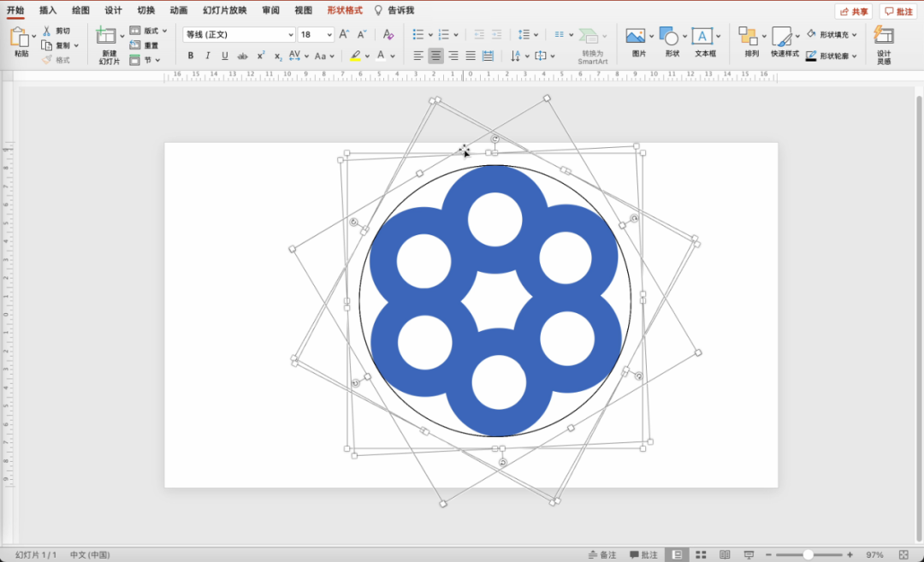Click the Share (共享) button
This screenshot has height=562, width=924.
[853, 11]
